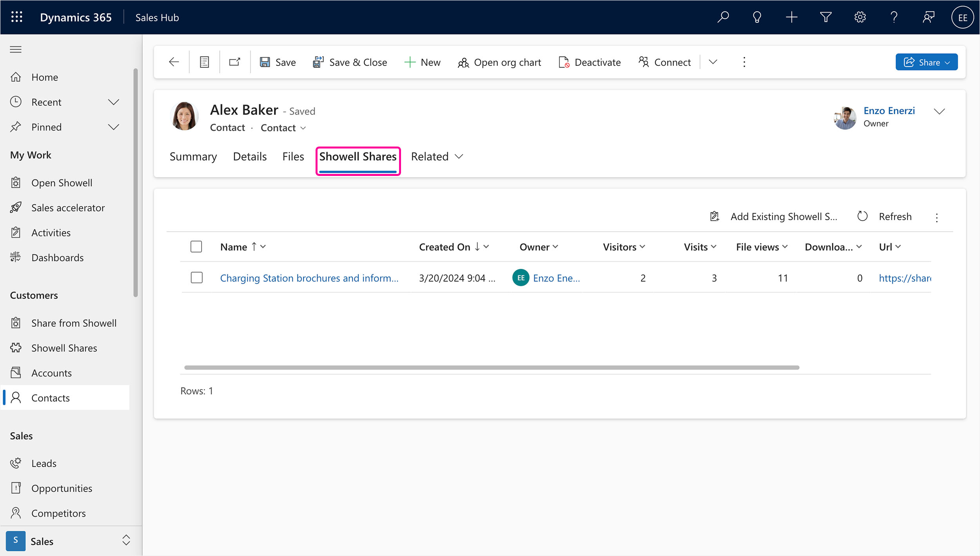Open the org chart for Alex Baker
The height and width of the screenshot is (556, 980).
[499, 62]
